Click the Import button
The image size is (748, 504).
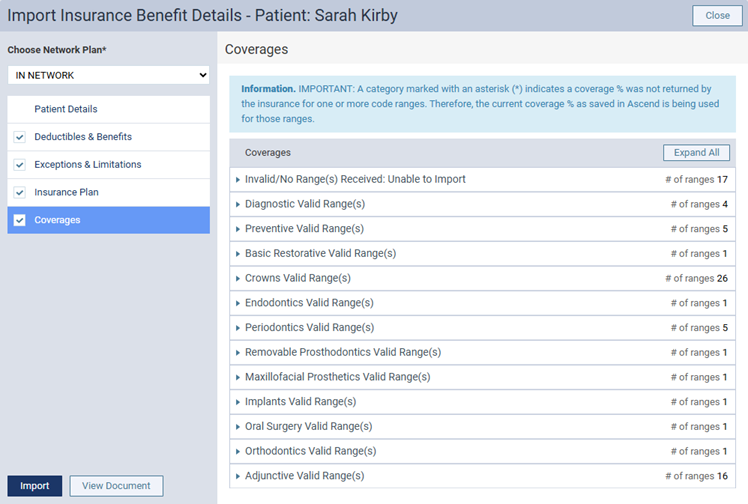pyautogui.click(x=34, y=486)
